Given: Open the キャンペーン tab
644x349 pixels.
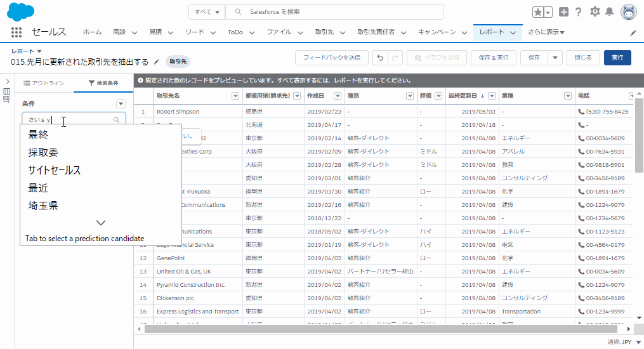Looking at the screenshot, I should (437, 32).
